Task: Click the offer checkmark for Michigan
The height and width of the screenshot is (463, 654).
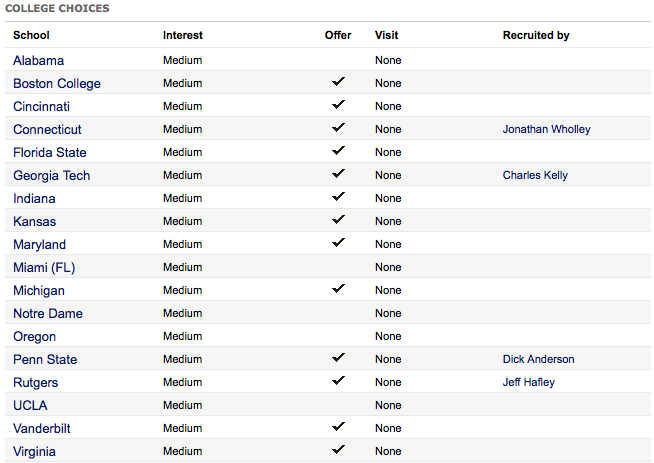Action: [x=338, y=288]
